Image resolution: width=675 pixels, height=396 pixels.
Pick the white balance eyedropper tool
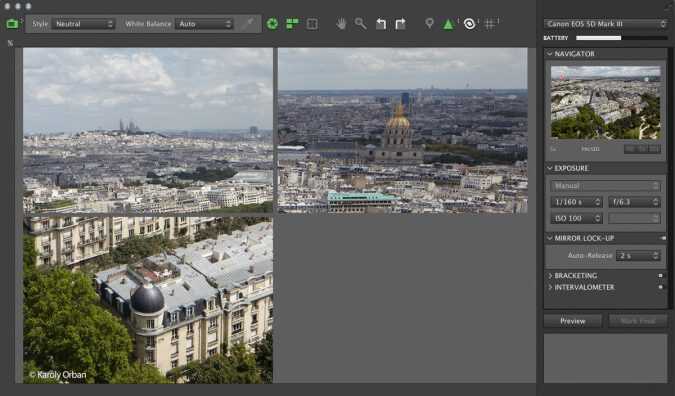(x=248, y=24)
